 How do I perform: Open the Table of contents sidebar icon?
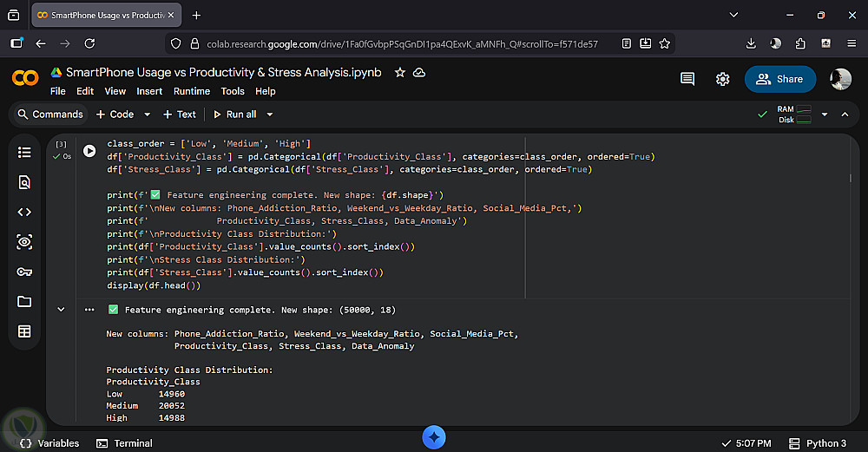24,152
